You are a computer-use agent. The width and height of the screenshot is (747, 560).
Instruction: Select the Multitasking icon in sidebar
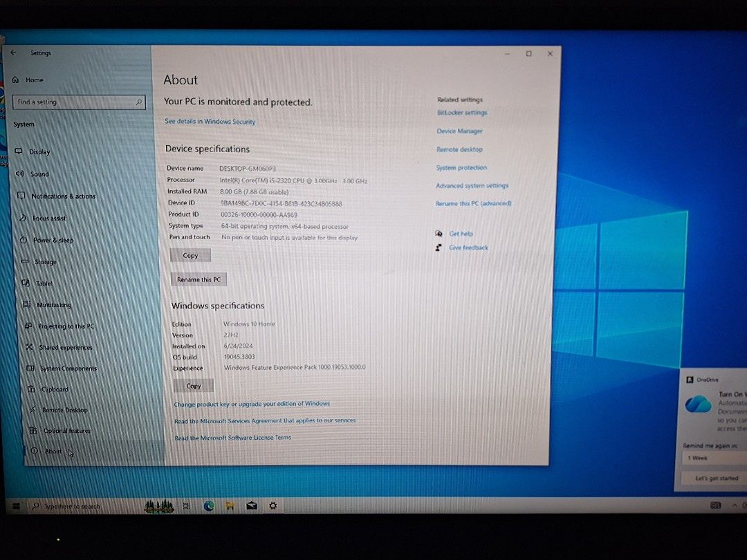pos(27,304)
